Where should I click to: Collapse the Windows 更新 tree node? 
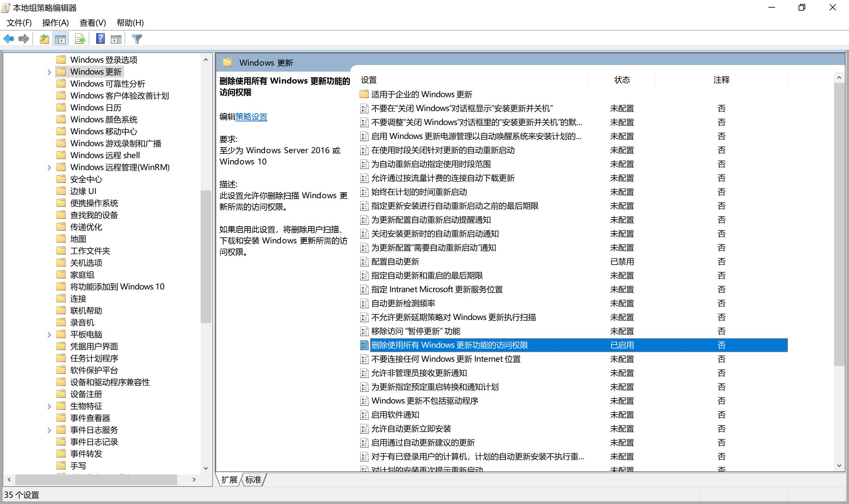point(50,72)
